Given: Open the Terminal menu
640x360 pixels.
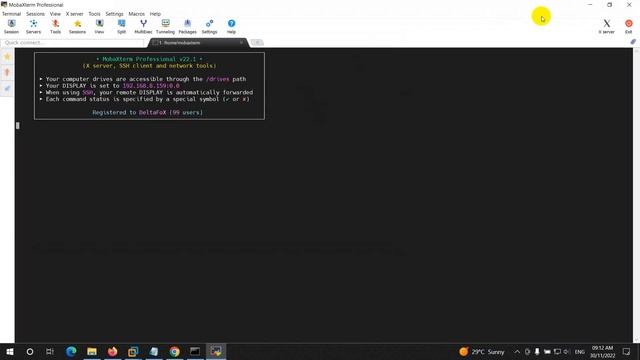Looking at the screenshot, I should coord(11,14).
